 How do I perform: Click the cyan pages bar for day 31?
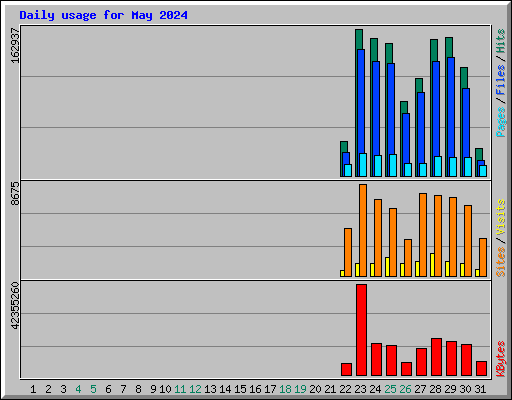(x=483, y=171)
